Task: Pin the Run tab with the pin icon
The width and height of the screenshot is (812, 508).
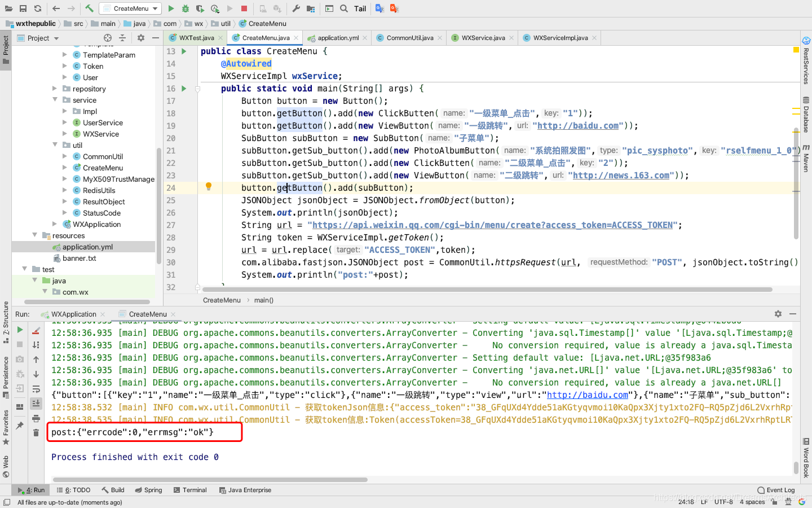Action: pos(20,426)
